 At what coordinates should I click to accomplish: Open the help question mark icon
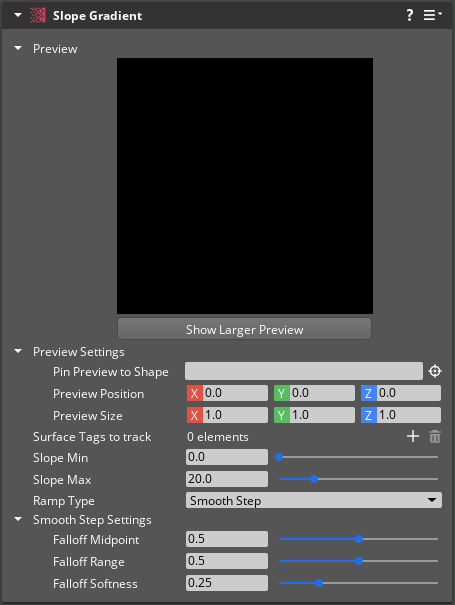tap(409, 15)
